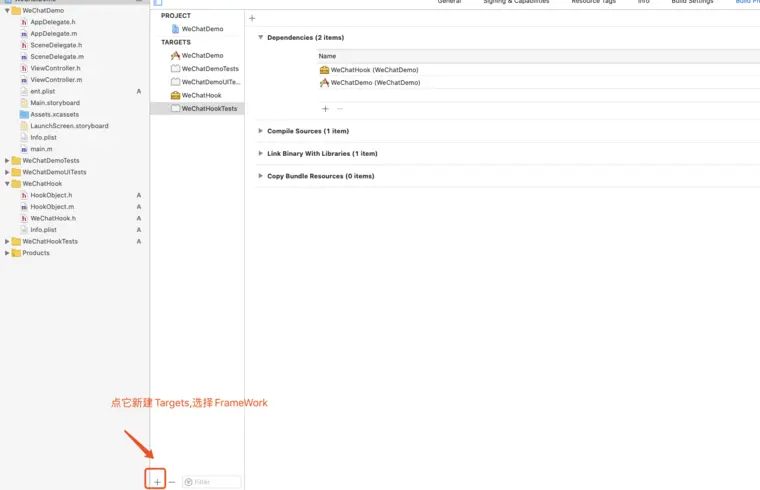Select SceneDelegate.m file icon

(x=24, y=57)
